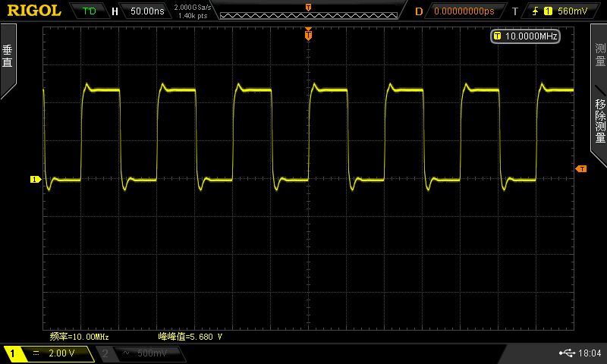Click the delay value 0.00000000ps field

[x=464, y=11]
